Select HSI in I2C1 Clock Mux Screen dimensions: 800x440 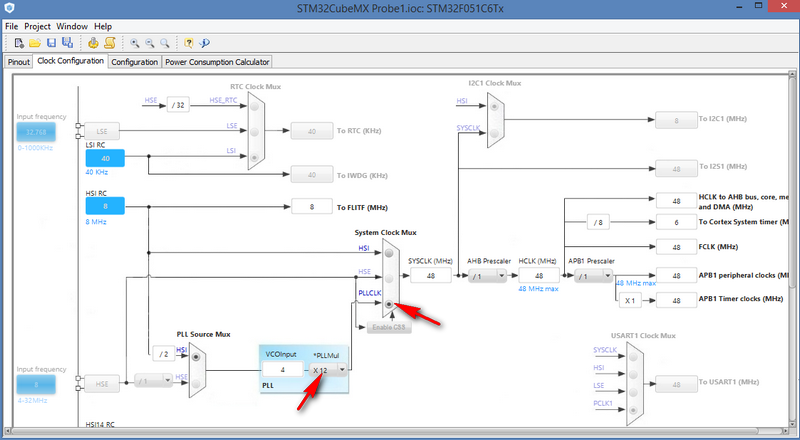493,107
